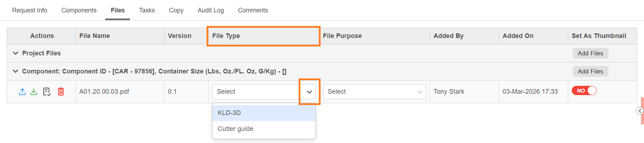Screen dimensions: 644x143
Task: Go to the Tasks tab
Action: pyautogui.click(x=147, y=10)
